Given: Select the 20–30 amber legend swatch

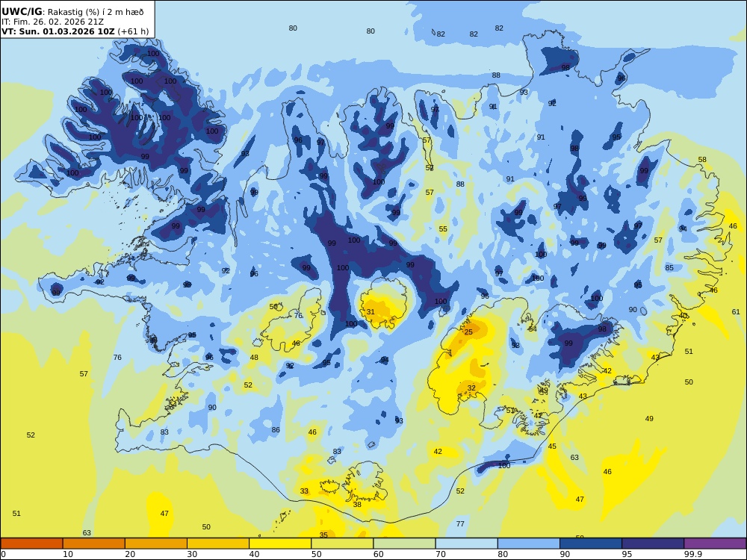Looking at the screenshot, I should 156,544.
